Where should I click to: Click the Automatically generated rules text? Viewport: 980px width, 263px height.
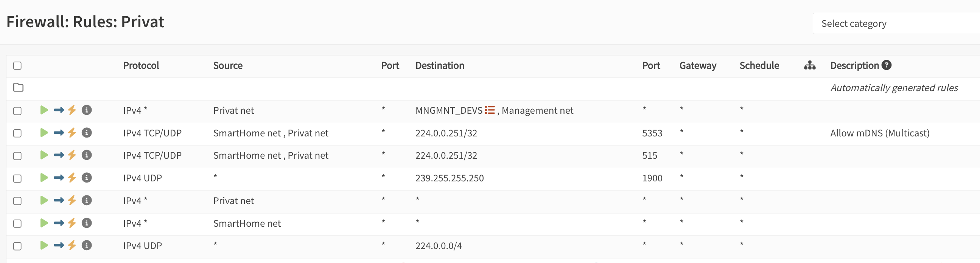coord(894,88)
